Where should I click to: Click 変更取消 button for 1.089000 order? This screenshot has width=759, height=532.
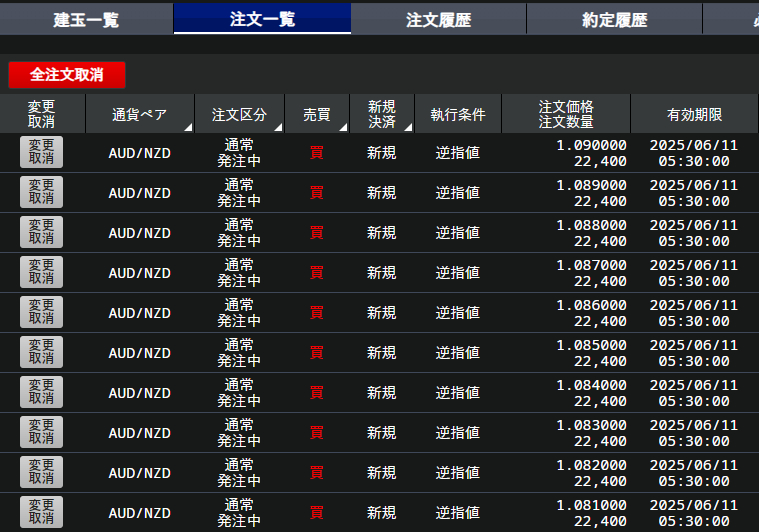tap(41, 192)
